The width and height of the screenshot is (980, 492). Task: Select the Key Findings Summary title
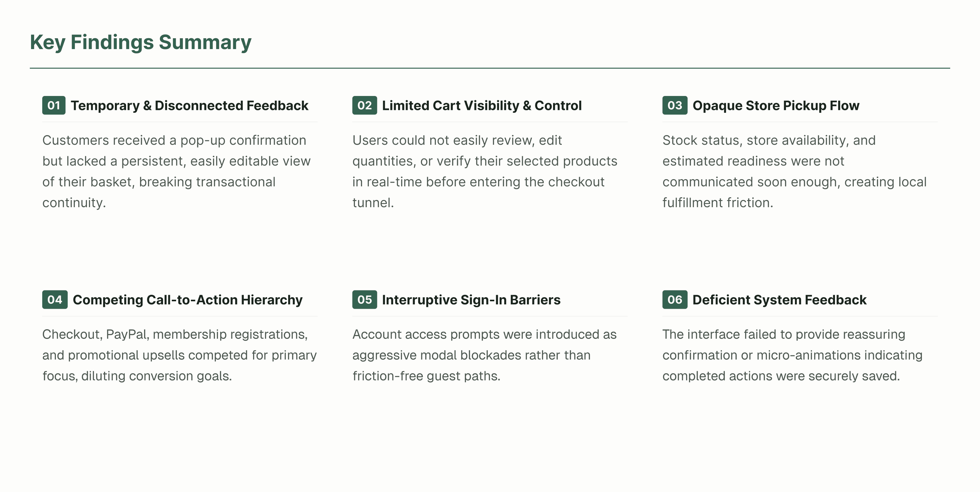[141, 42]
